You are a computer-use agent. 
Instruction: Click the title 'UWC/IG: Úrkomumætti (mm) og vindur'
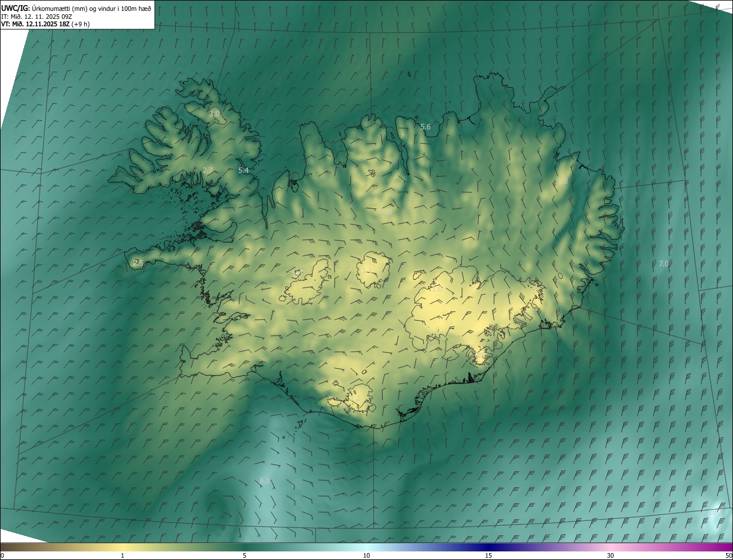[76, 7]
